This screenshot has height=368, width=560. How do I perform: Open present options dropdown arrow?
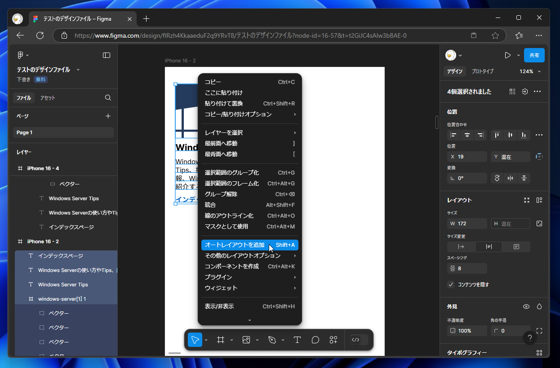[x=518, y=55]
